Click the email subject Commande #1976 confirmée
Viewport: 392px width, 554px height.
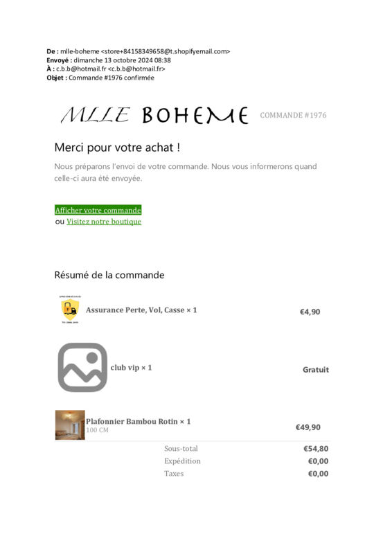pyautogui.click(x=112, y=78)
